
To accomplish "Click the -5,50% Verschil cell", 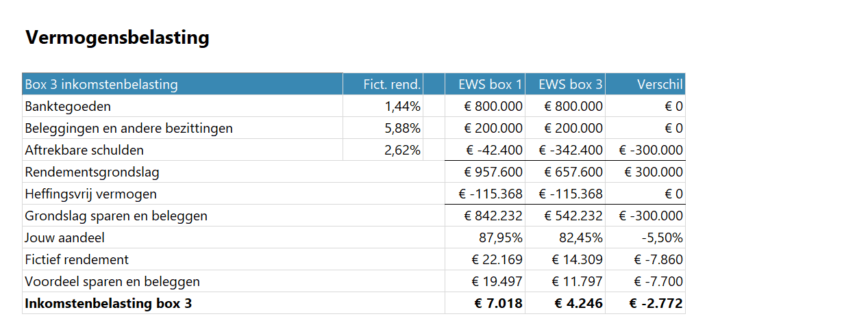I will coord(662,238).
